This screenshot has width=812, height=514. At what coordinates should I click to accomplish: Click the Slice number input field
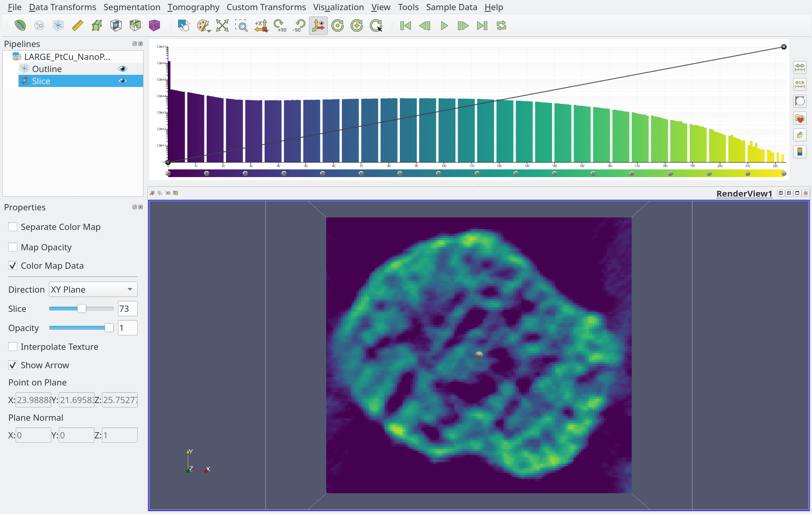pyautogui.click(x=127, y=309)
